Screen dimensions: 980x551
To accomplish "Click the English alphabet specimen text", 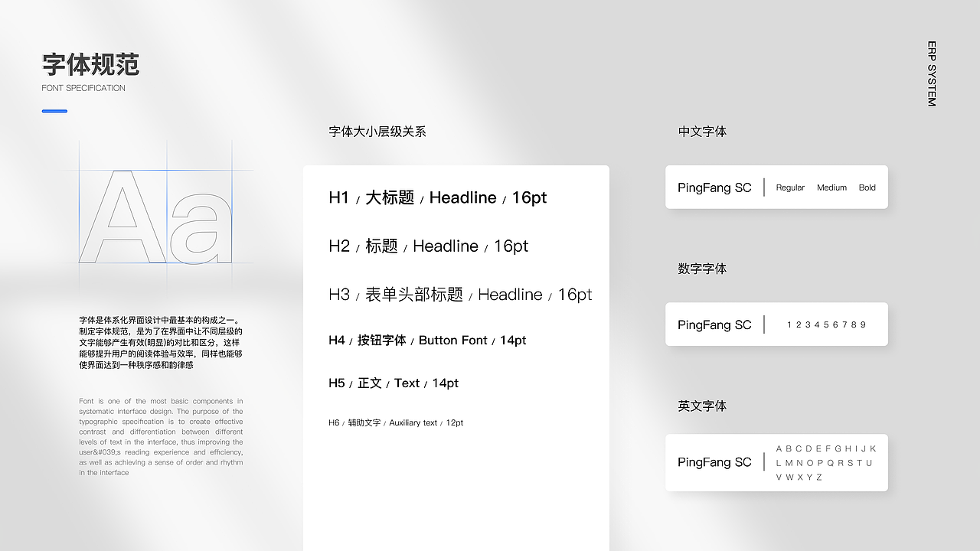I will click(825, 462).
